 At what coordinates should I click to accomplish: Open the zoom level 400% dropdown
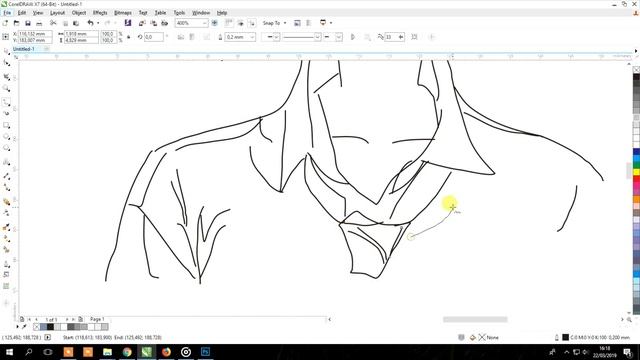(204, 23)
